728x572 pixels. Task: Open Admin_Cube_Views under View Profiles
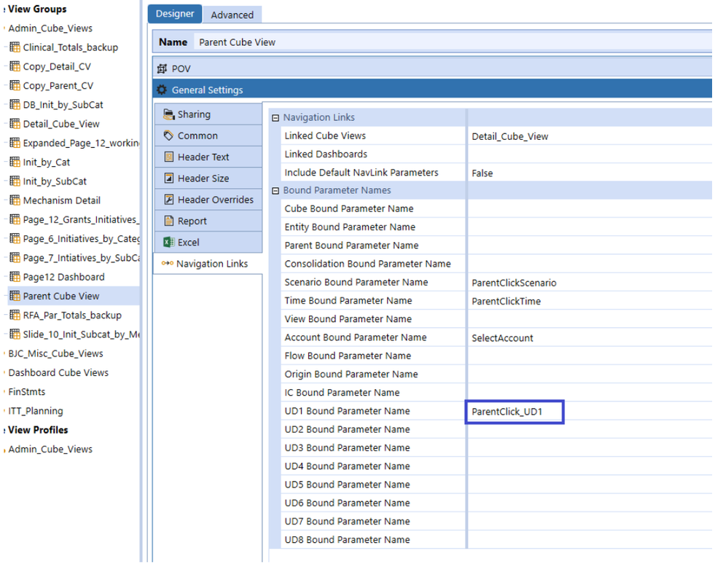[x=50, y=449]
